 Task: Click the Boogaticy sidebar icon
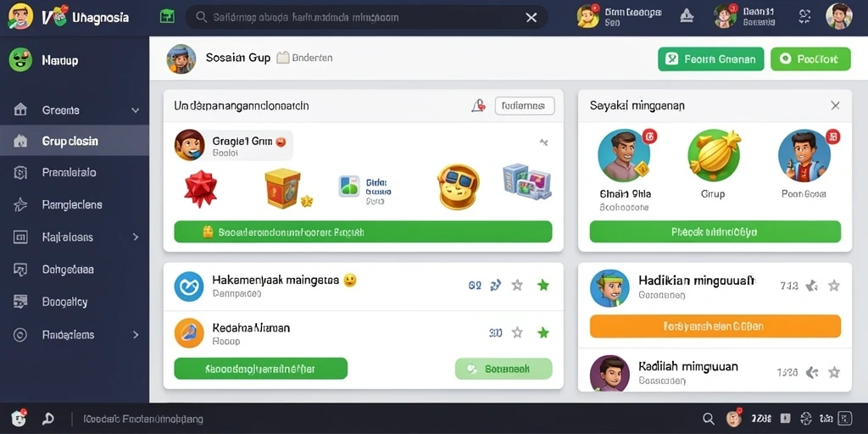coord(20,302)
